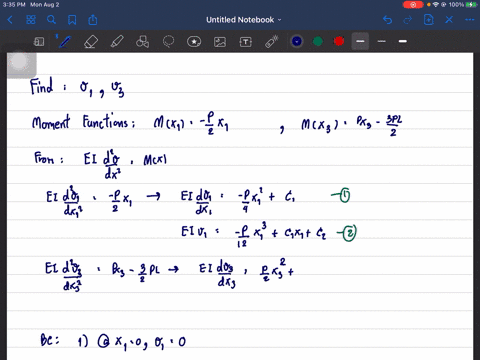Choose the green pen color
The width and height of the screenshot is (480, 360).
click(318, 41)
